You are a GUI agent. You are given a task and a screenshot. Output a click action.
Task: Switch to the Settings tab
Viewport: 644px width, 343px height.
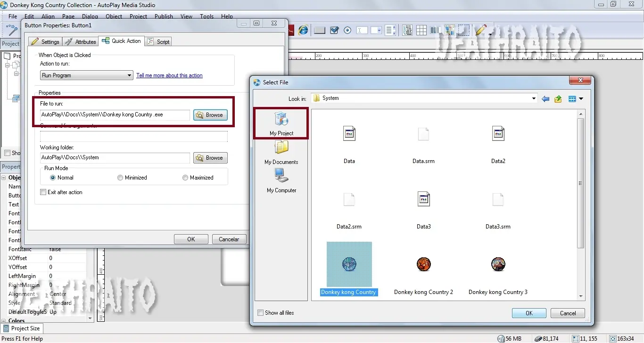[45, 41]
